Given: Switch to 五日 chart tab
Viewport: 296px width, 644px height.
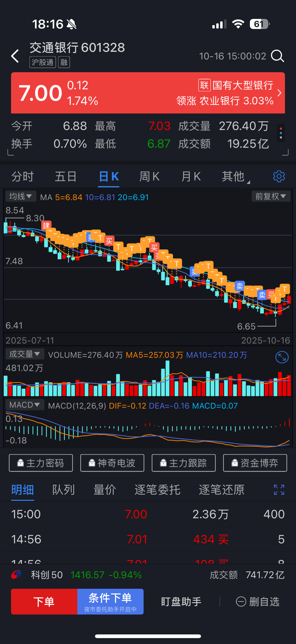Looking at the screenshot, I should point(66,177).
